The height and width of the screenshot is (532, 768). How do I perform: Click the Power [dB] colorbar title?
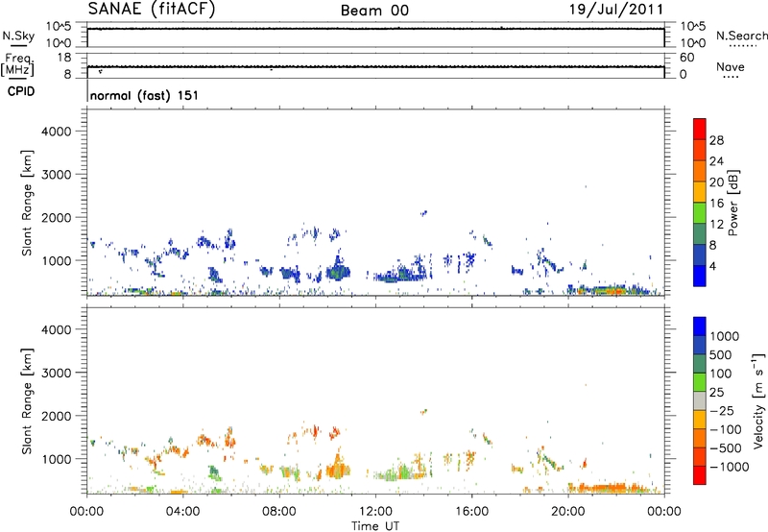coord(733,203)
